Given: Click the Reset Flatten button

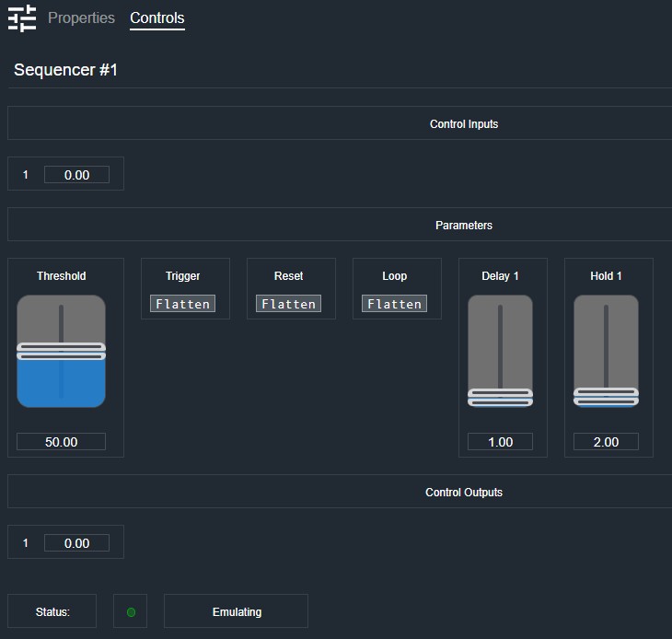Looking at the screenshot, I should (288, 304).
